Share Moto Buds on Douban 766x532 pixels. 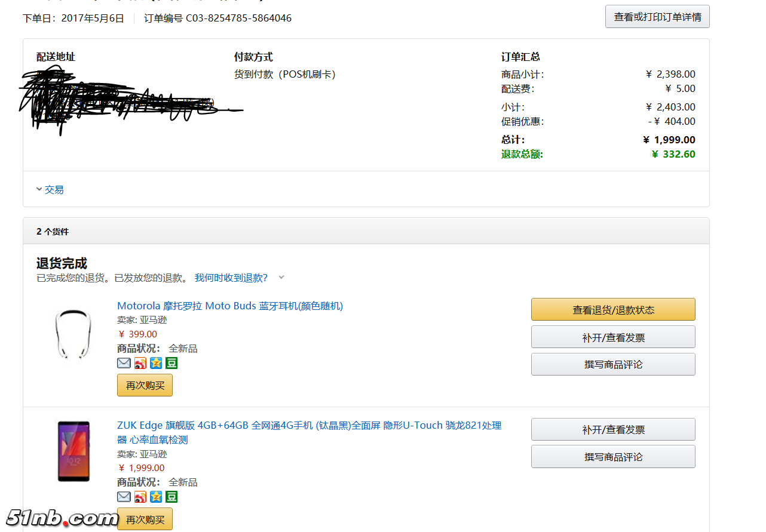(171, 363)
